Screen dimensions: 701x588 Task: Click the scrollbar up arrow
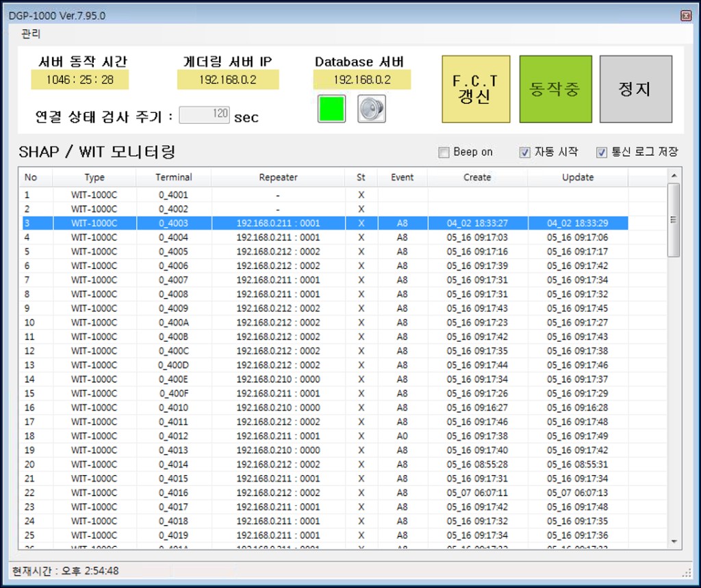tap(674, 176)
